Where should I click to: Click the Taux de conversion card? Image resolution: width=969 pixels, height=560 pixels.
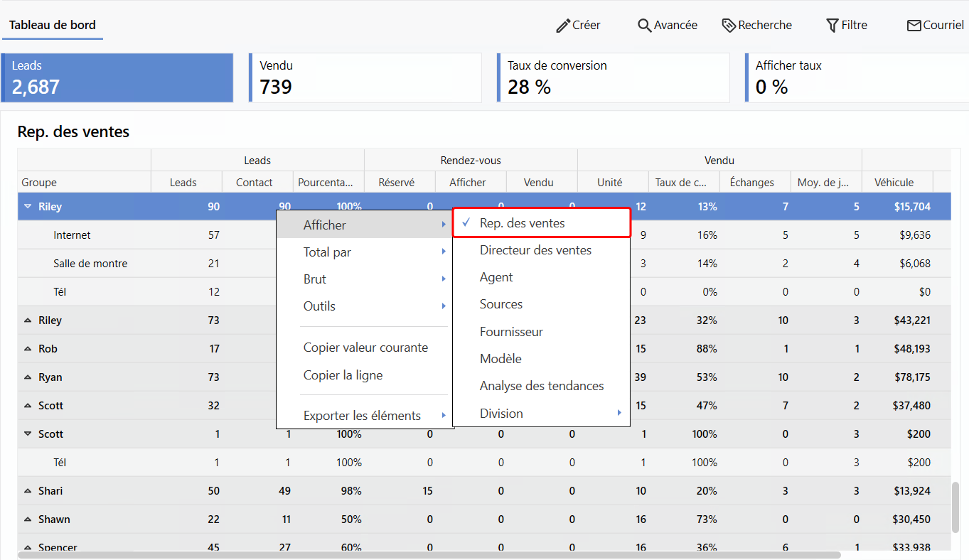click(613, 78)
